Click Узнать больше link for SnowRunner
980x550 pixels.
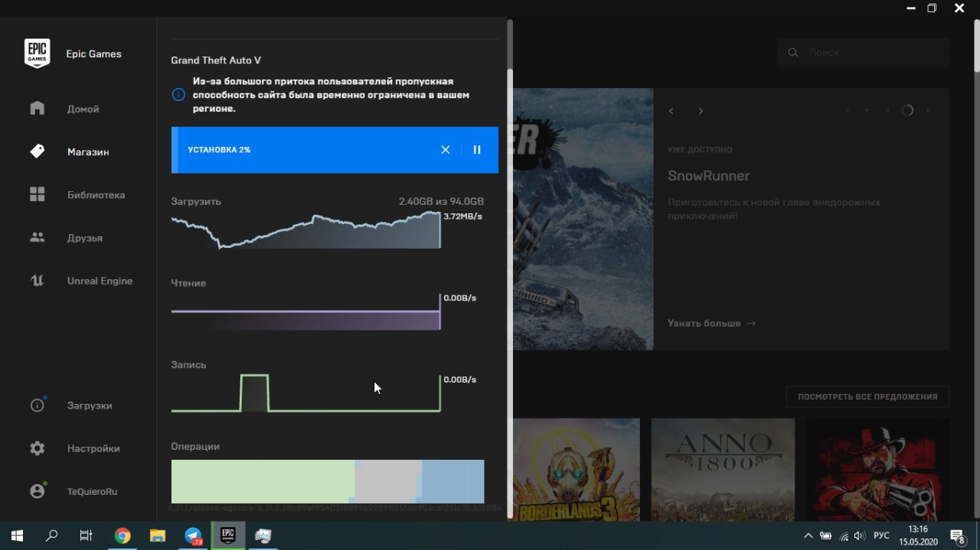(711, 323)
